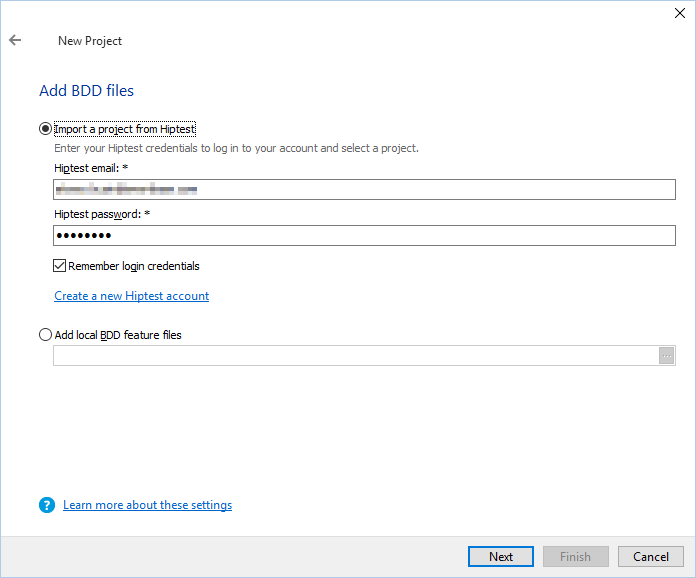Screen dimensions: 696x578
Task: Open Create a new Hiptest account link
Action: pos(131,296)
